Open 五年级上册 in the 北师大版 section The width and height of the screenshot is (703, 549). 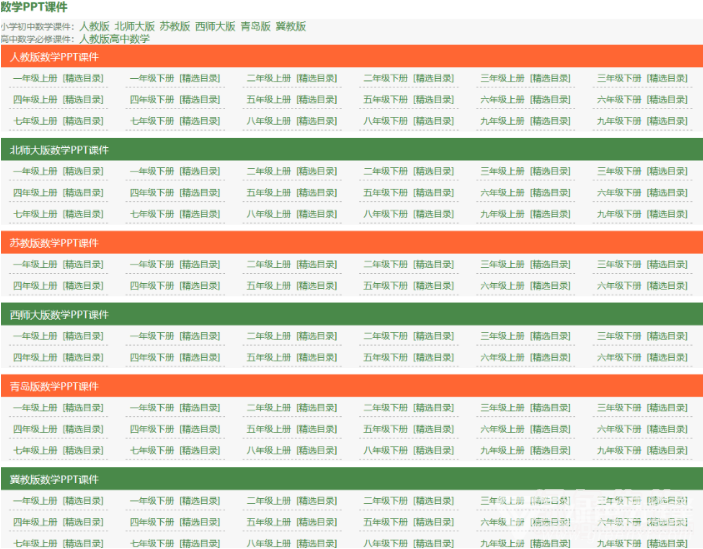coord(269,193)
